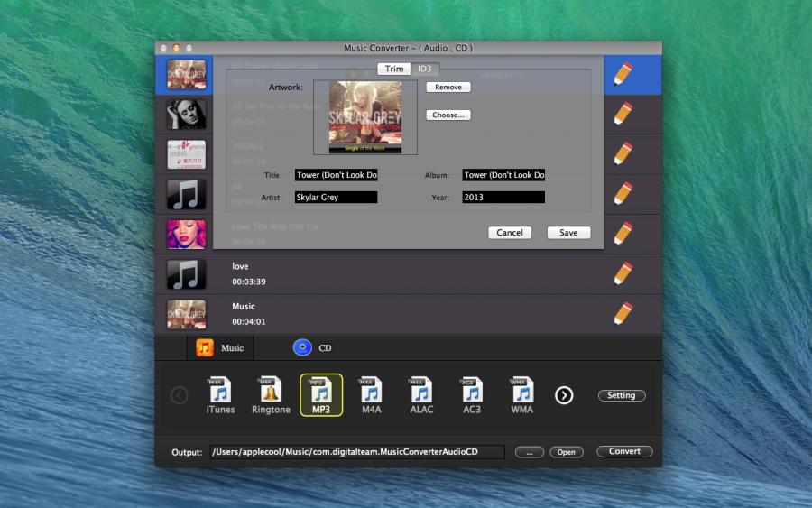Click the artwork preview image
The image size is (812, 508).
(365, 117)
